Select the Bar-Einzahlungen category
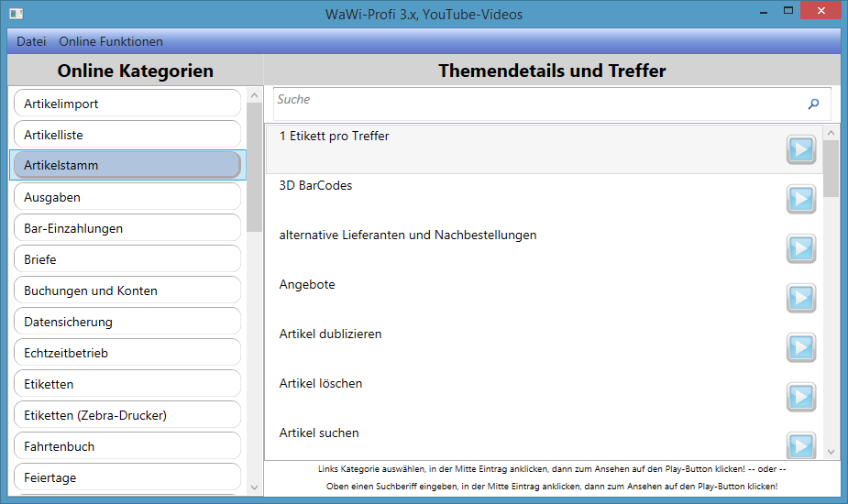Screen dimensions: 848x504 point(127,228)
